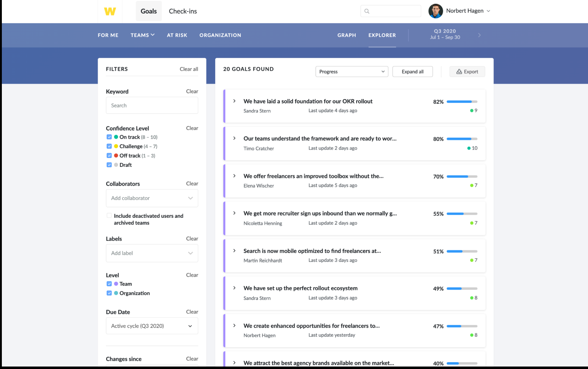Uncheck the Team level filter

coord(109,284)
